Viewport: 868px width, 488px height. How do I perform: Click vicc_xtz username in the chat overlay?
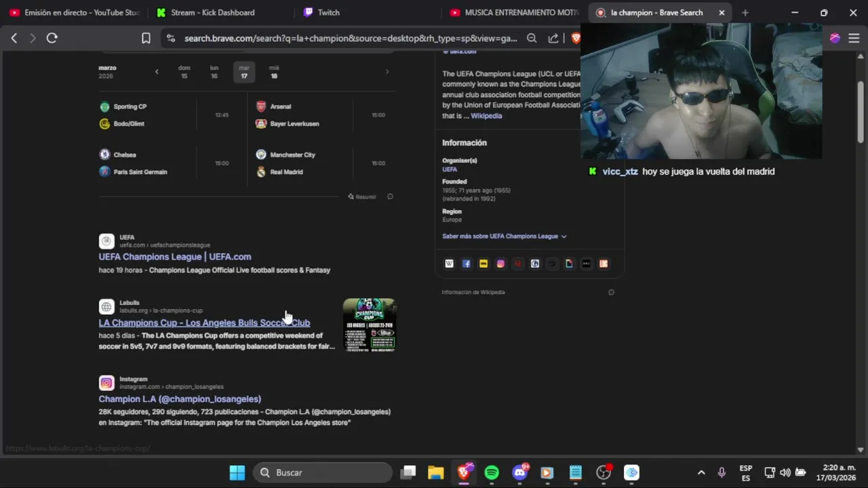click(x=620, y=171)
